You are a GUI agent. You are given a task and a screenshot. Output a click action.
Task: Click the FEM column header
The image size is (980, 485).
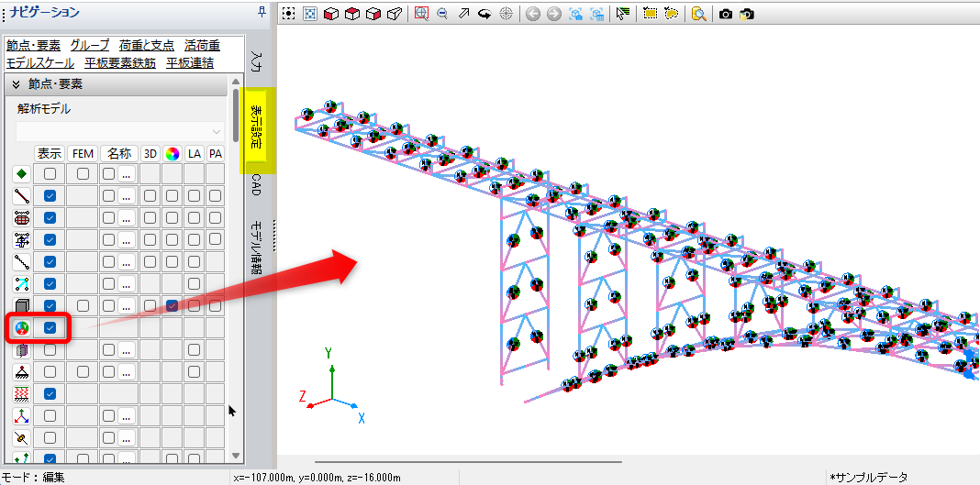pos(83,153)
